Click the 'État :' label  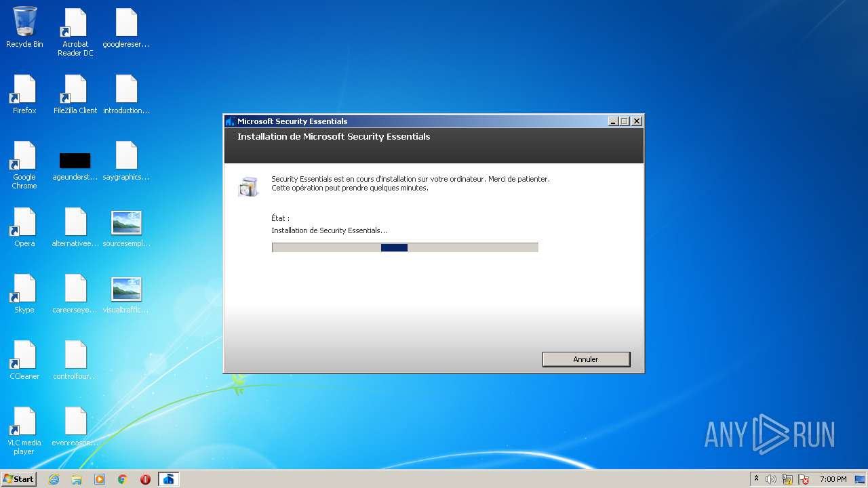pyautogui.click(x=280, y=218)
